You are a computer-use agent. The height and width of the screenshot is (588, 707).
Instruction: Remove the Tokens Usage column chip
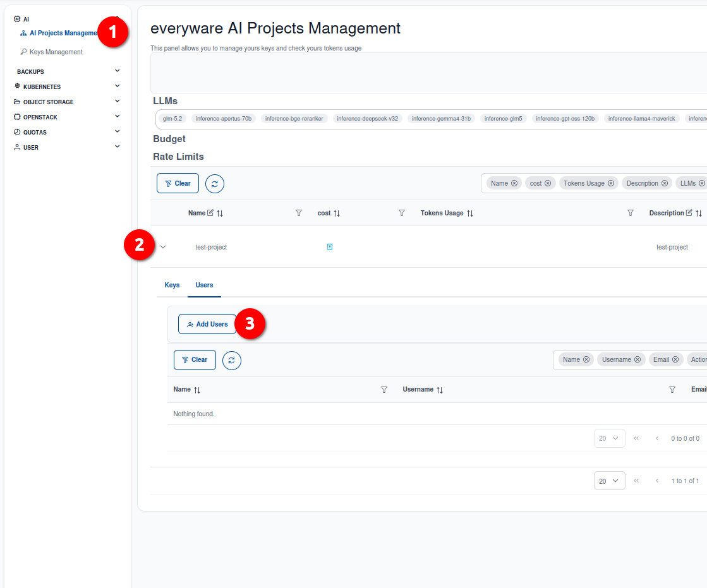611,183
